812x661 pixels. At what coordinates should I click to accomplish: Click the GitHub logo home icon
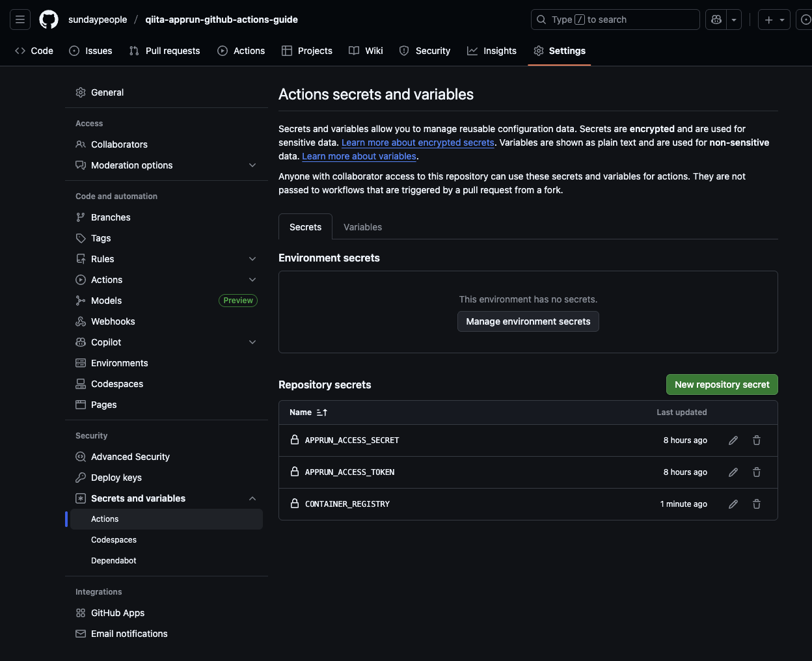pyautogui.click(x=49, y=20)
